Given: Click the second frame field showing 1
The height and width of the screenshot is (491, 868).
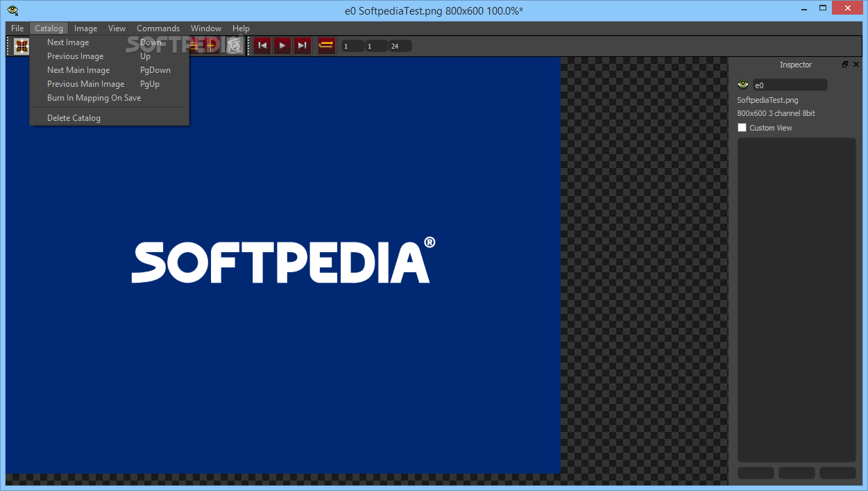Looking at the screenshot, I should click(376, 47).
